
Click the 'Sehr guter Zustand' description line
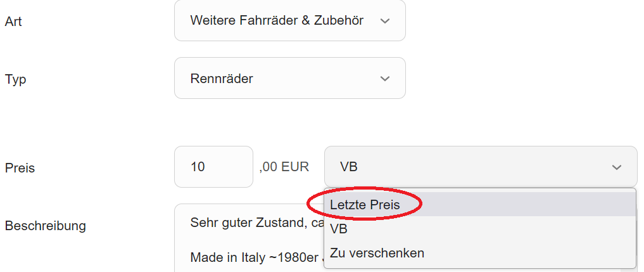click(248, 223)
